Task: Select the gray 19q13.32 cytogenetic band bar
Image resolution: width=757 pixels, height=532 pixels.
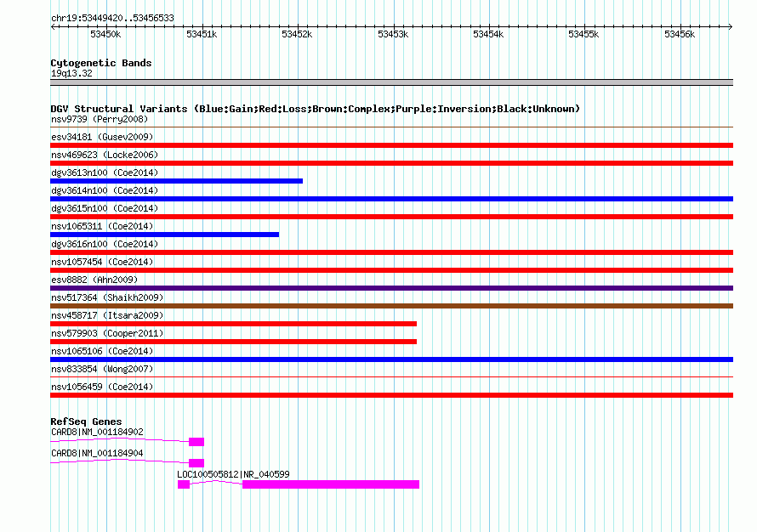Action: pos(391,82)
